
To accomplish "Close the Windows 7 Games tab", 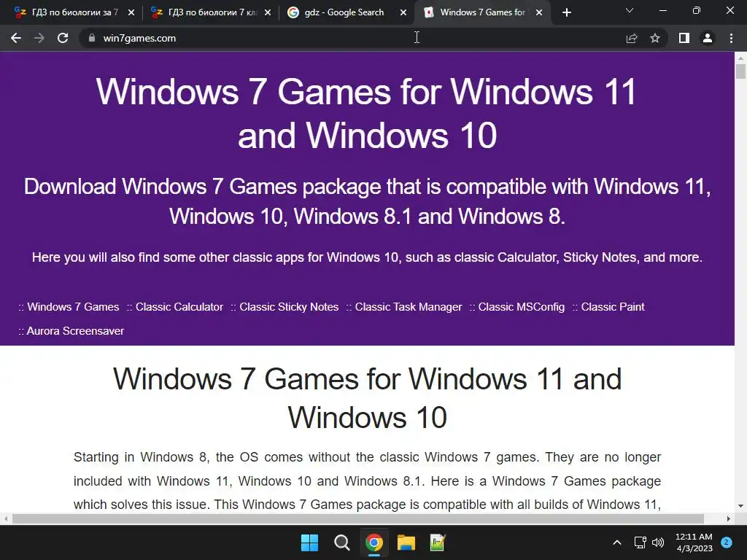I will coord(539,12).
